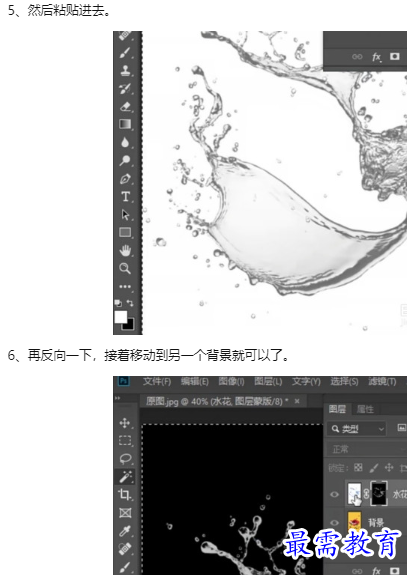Switch to the 属性 panel tab
The height and width of the screenshot is (575, 407).
pos(365,409)
